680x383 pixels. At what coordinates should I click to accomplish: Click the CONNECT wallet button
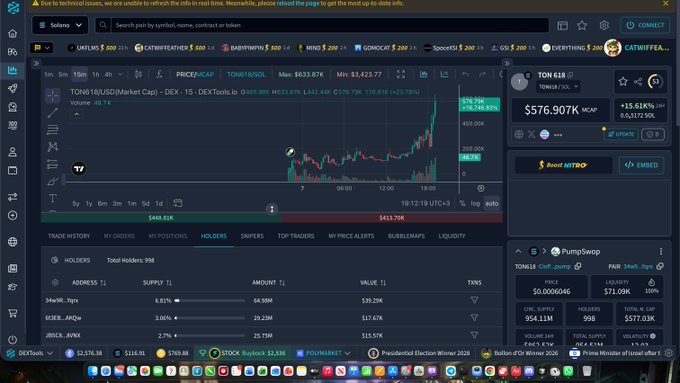tap(645, 25)
